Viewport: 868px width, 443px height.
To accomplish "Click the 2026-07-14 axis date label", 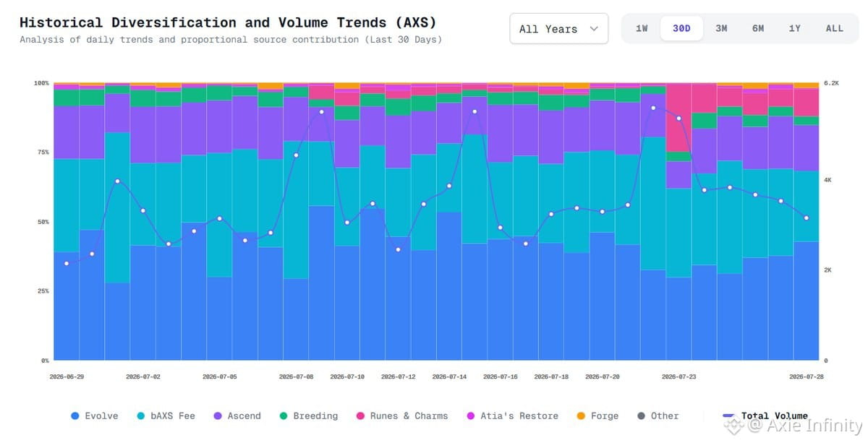I will (x=449, y=377).
